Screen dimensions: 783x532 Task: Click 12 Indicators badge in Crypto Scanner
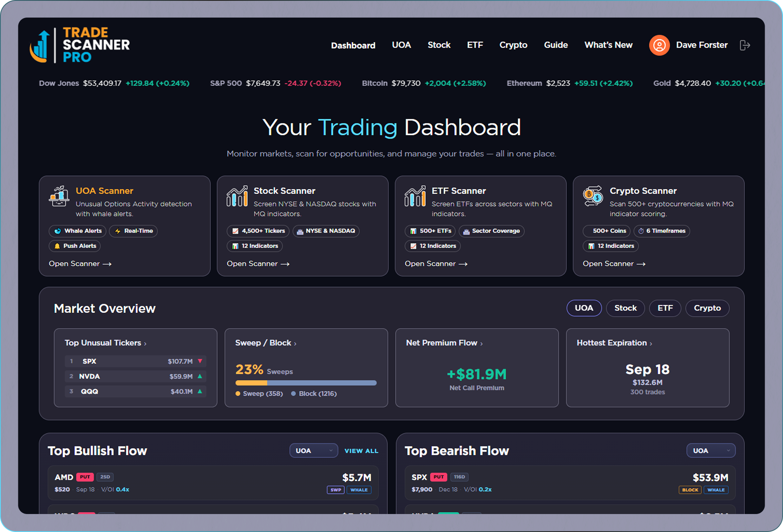coord(611,246)
